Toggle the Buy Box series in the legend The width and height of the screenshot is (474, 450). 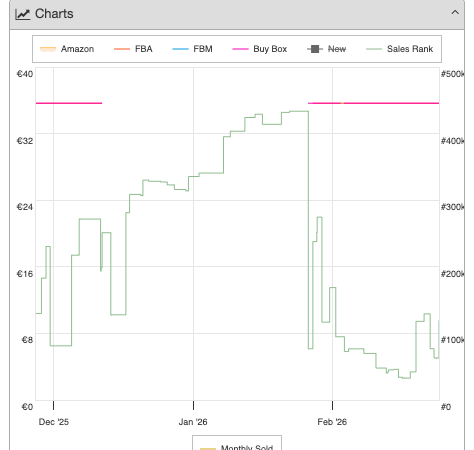click(260, 49)
